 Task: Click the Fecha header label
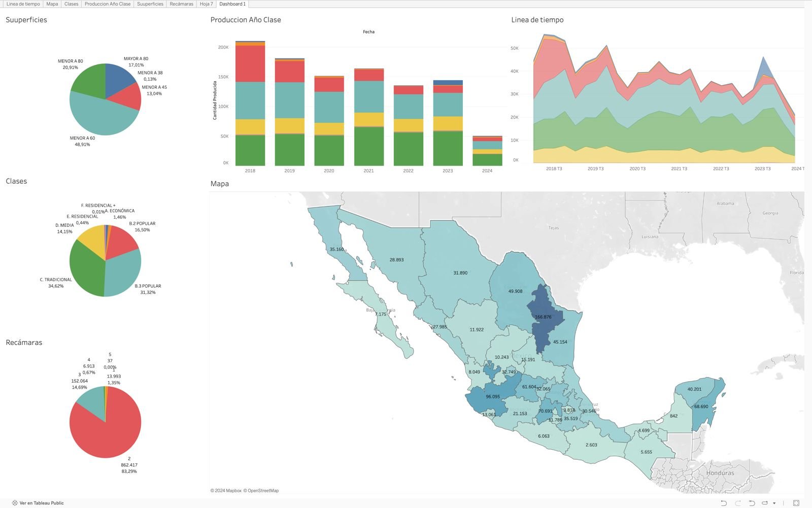click(x=368, y=32)
